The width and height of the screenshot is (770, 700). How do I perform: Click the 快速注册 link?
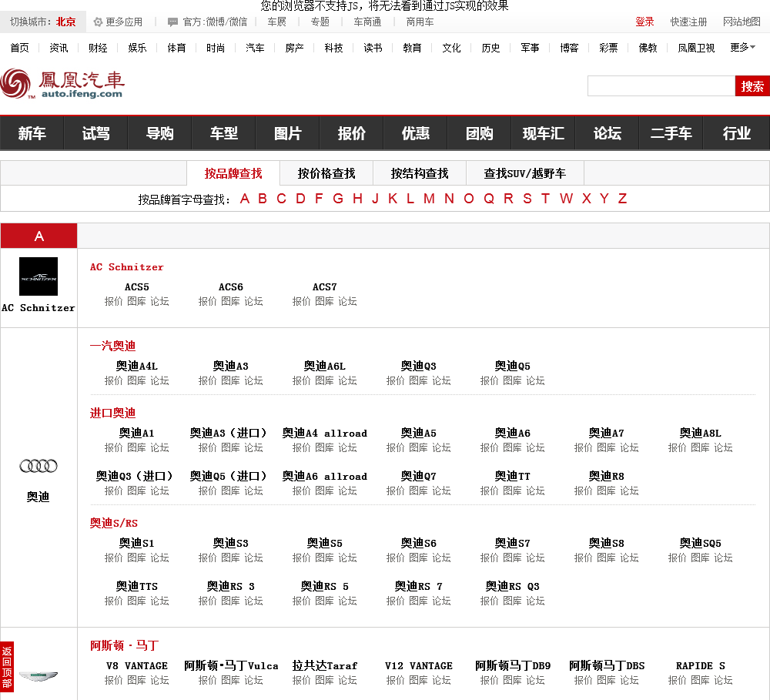pyautogui.click(x=688, y=22)
